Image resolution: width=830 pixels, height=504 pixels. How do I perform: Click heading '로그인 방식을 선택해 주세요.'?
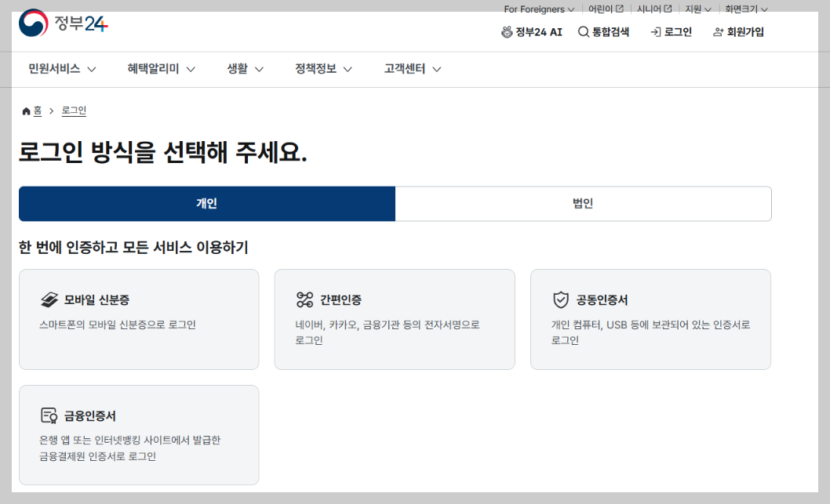(x=163, y=152)
